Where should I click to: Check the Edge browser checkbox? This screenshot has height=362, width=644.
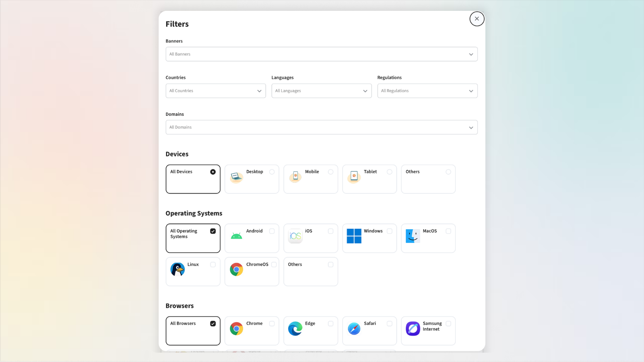(x=331, y=324)
